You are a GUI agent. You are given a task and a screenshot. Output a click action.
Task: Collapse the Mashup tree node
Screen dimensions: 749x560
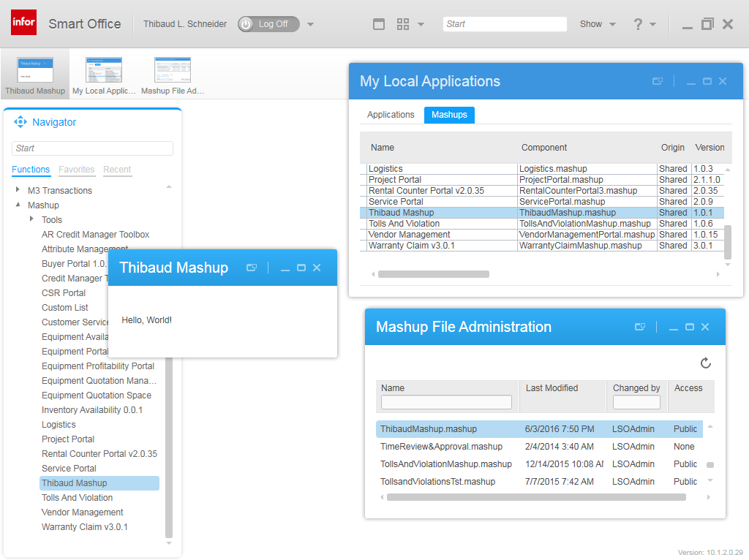[18, 205]
